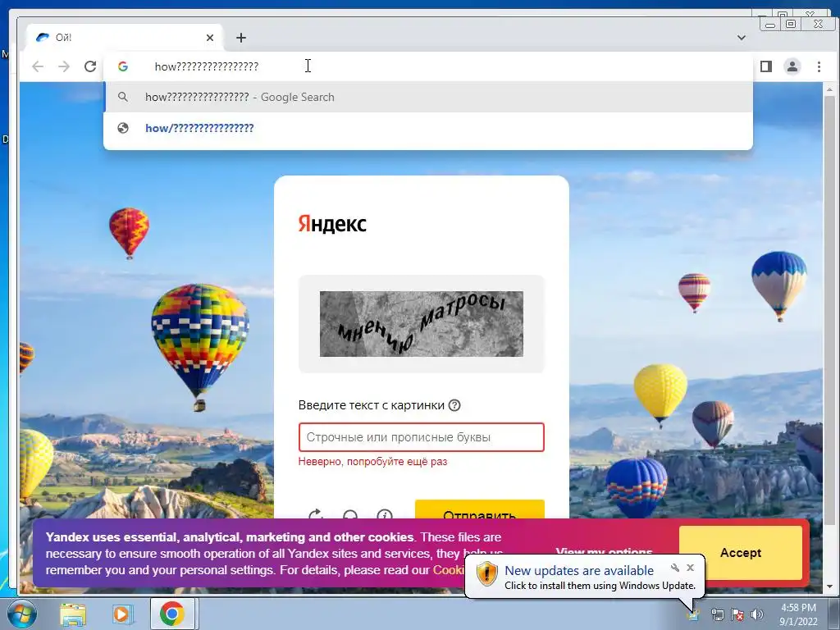Screen dimensions: 840x630
Task: Open the Chrome three-dot menu
Action: point(819,66)
